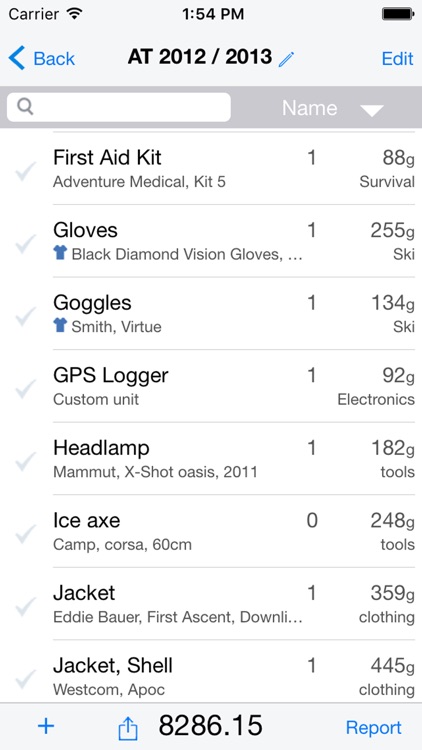This screenshot has width=422, height=750.
Task: Toggle the checkmark for First Aid Kit
Action: pos(25,171)
